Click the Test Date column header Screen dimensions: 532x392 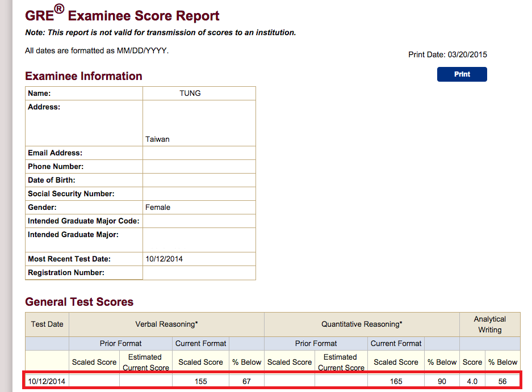tap(47, 324)
